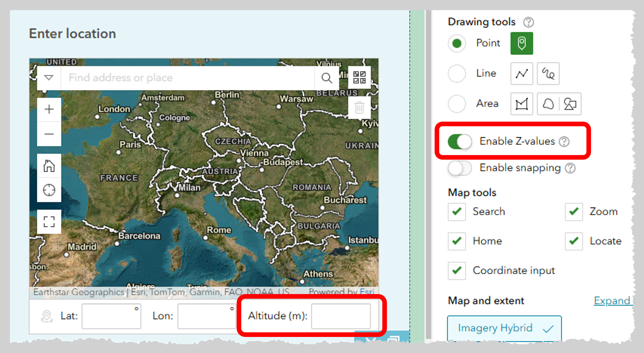Zoom in on the map
The height and width of the screenshot is (353, 644).
tap(49, 109)
